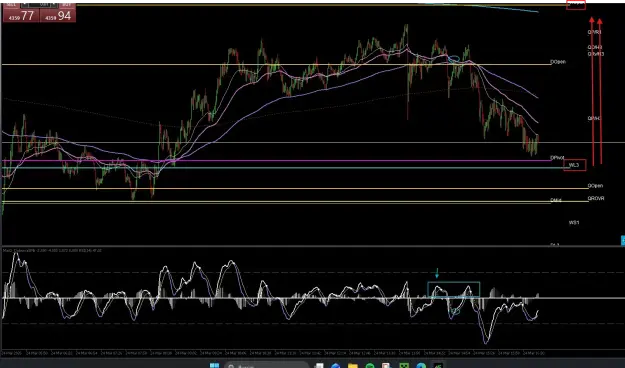The height and width of the screenshot is (368, 625).
Task: Open File Explorer from the taskbar
Action: 353,366
